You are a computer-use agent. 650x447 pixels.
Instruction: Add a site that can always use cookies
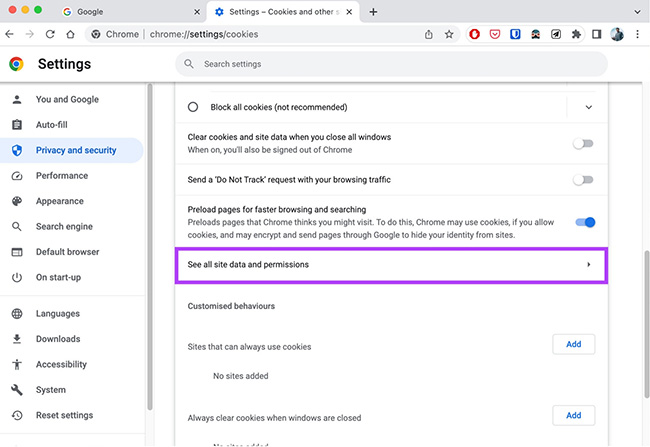click(x=574, y=344)
